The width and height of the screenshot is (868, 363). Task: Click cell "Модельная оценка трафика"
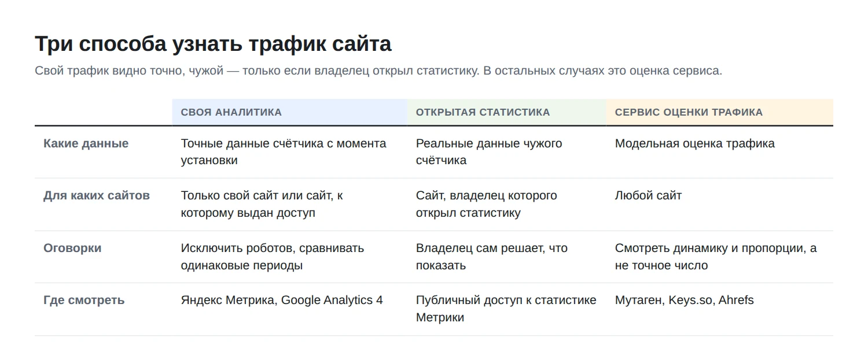(719, 152)
